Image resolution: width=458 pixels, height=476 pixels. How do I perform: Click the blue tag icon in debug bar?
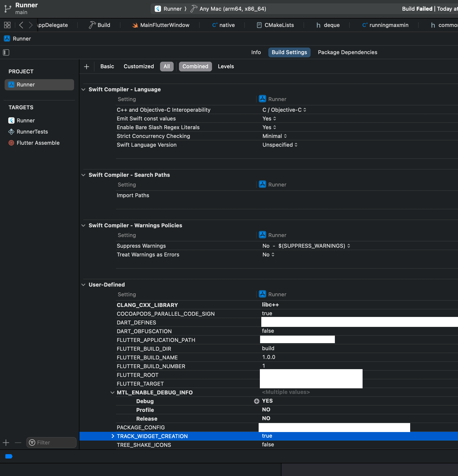[x=9, y=456]
